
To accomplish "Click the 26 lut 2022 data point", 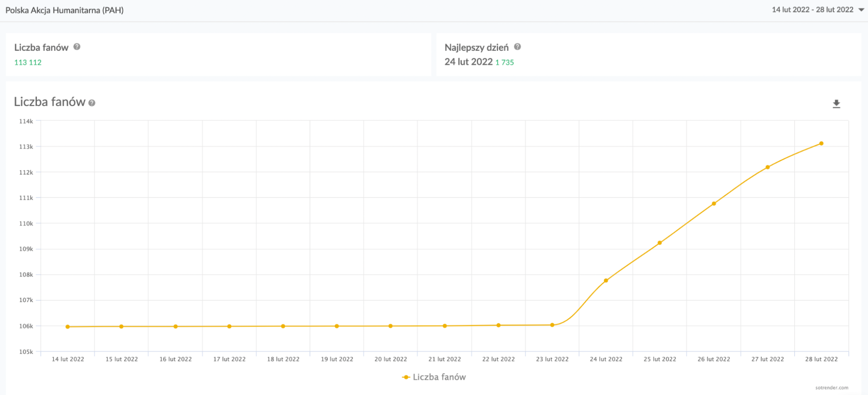I will pos(714,204).
